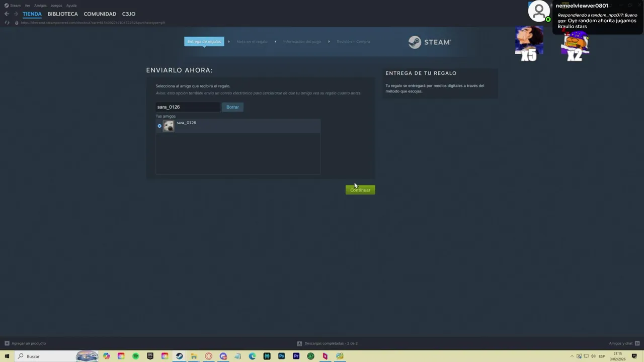The height and width of the screenshot is (362, 644).
Task: Open the Ver menu
Action: tap(27, 6)
